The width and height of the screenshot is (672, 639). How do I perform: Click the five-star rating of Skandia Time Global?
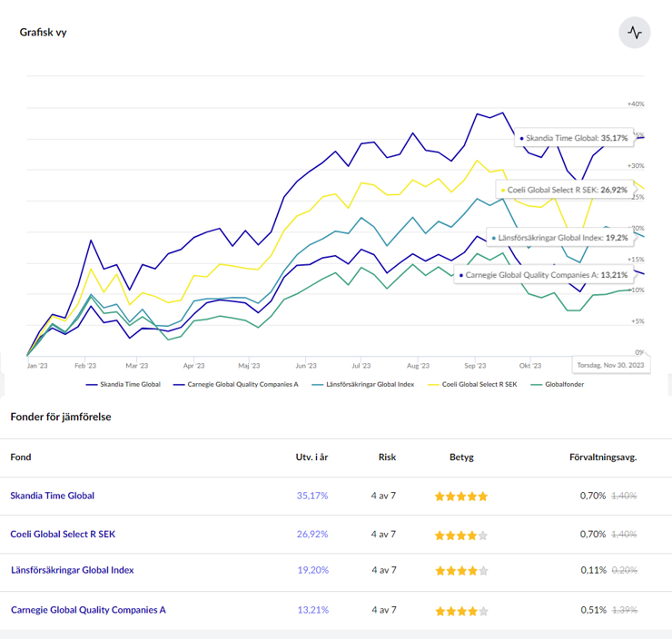coord(461,496)
